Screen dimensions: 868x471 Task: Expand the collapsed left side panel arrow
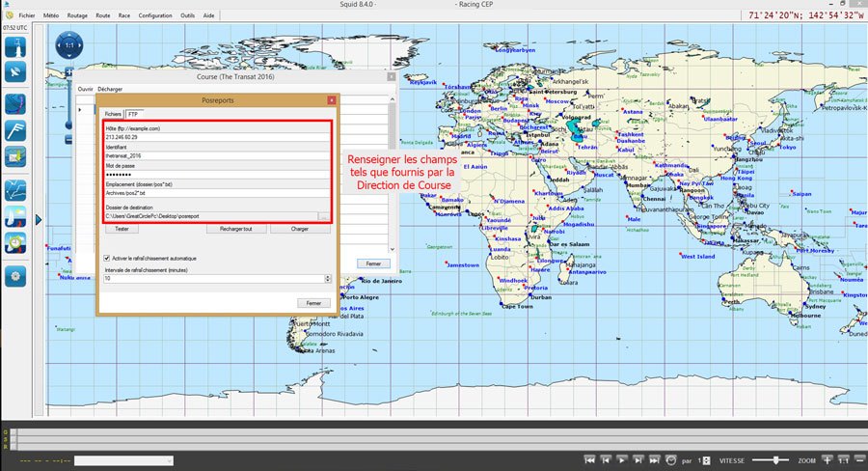[39, 220]
